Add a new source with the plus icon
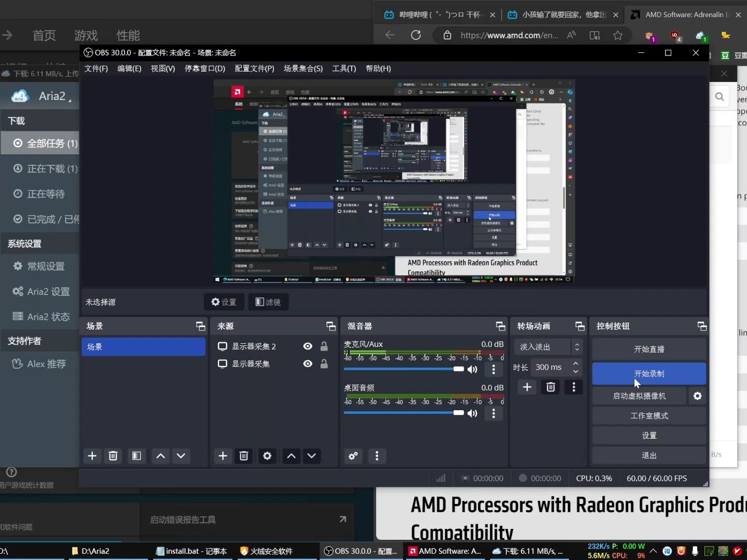This screenshot has width=747, height=560. pyautogui.click(x=223, y=456)
